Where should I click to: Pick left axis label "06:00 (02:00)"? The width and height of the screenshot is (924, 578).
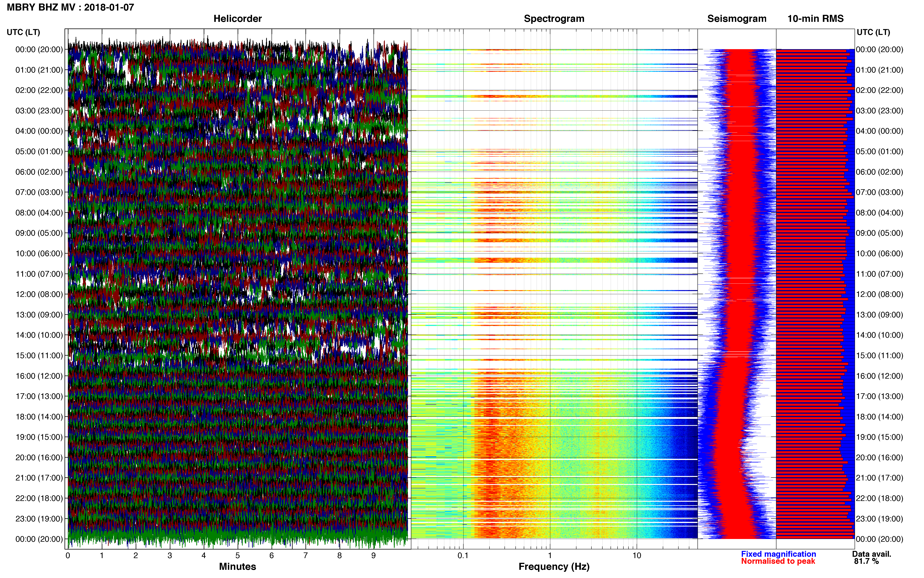tap(39, 172)
